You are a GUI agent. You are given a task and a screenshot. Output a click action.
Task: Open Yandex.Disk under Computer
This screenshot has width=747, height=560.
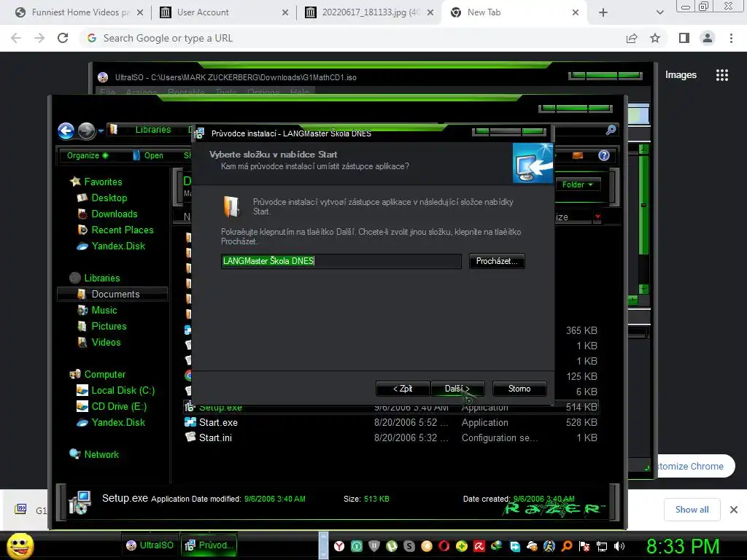point(118,422)
